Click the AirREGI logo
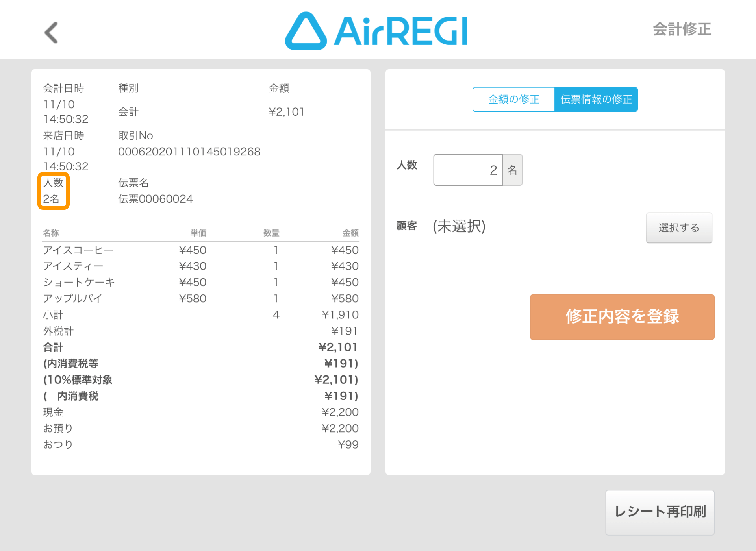This screenshot has height=551, width=756. pos(376,31)
